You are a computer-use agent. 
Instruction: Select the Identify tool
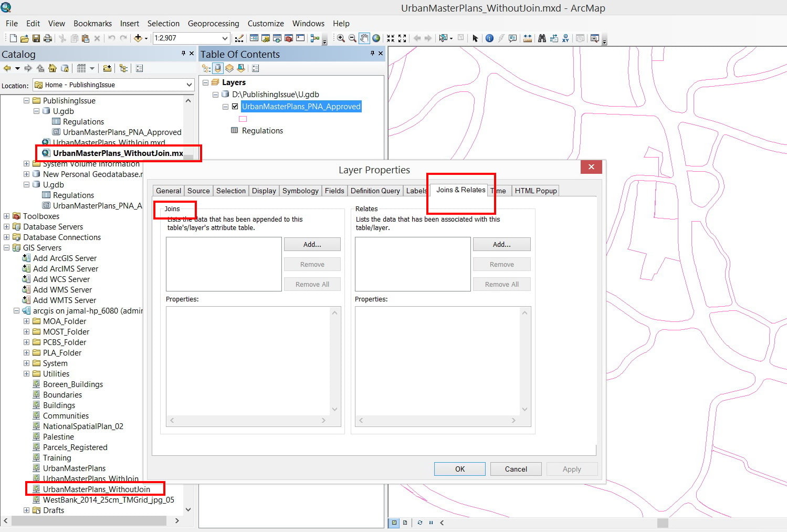click(489, 38)
